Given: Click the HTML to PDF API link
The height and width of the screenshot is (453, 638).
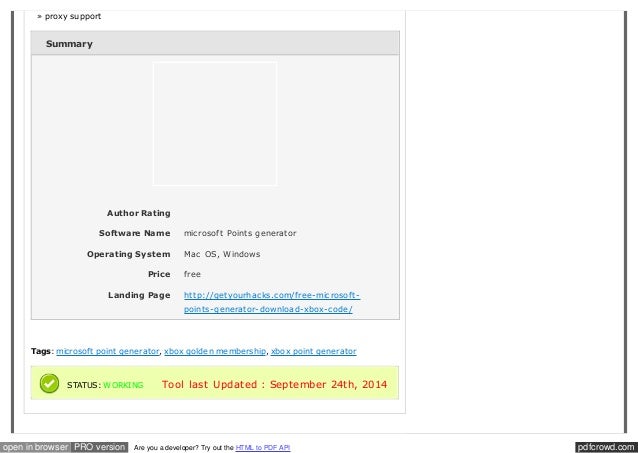Looking at the screenshot, I should pyautogui.click(x=263, y=447).
